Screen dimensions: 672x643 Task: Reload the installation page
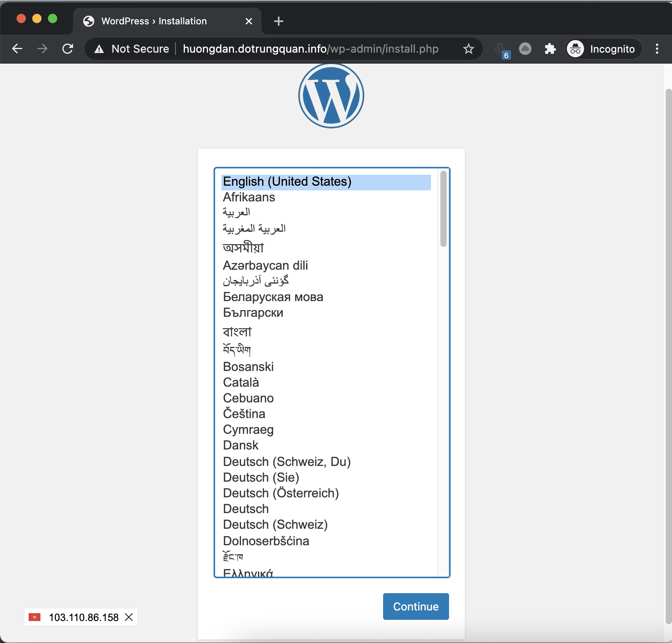click(68, 48)
